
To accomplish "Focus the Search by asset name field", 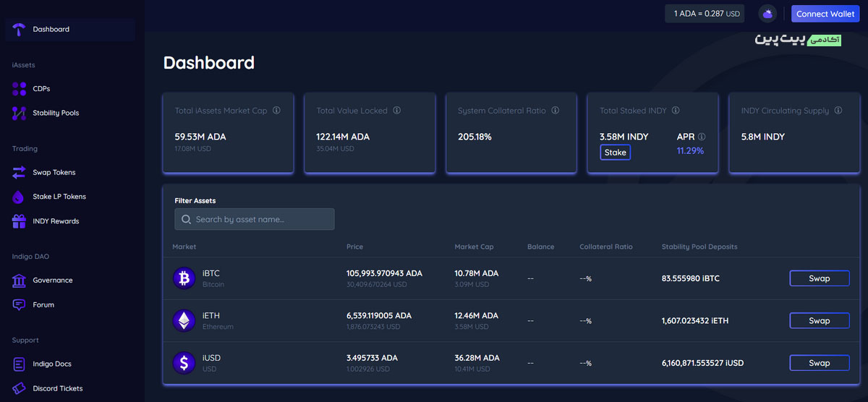I will click(255, 219).
